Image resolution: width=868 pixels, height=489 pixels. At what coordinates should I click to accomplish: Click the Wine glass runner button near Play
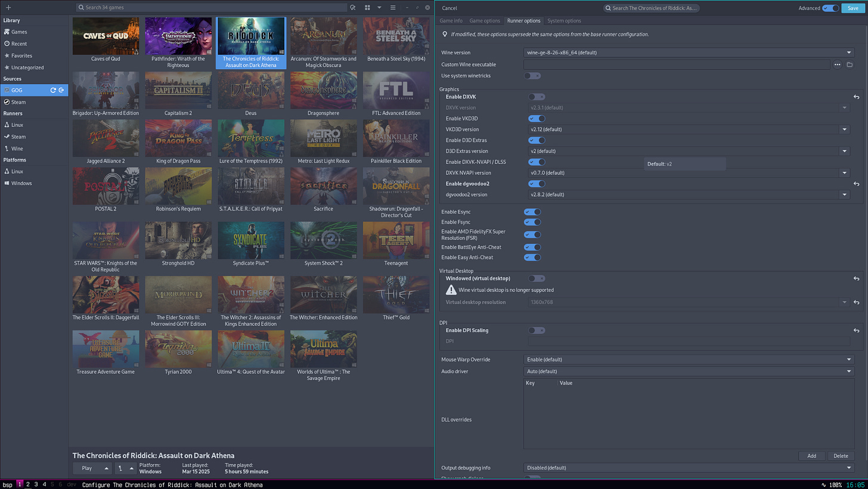120,468
